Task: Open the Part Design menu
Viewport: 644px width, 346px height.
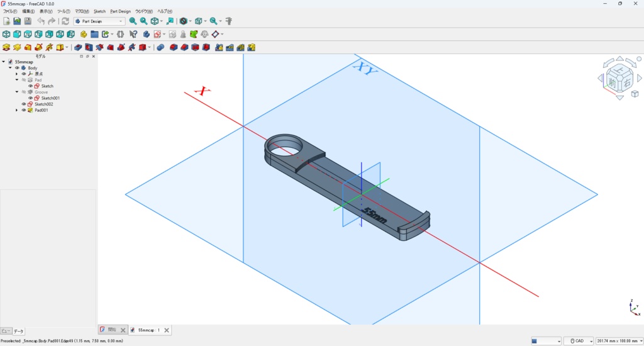Action: click(x=120, y=11)
